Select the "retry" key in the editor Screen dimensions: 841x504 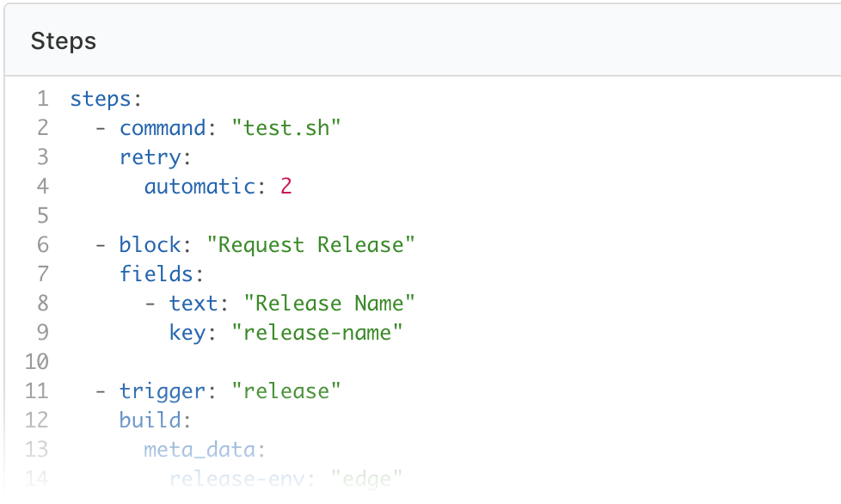coord(150,157)
